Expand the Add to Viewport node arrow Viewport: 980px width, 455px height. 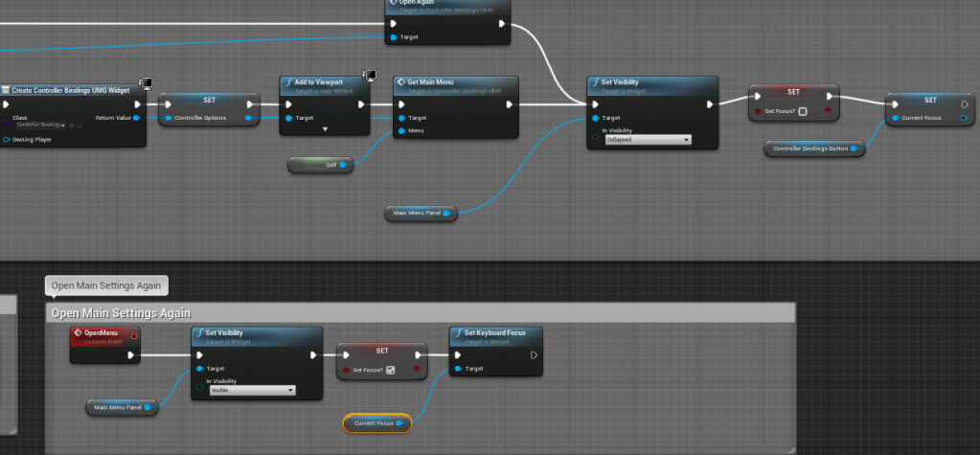click(x=325, y=128)
